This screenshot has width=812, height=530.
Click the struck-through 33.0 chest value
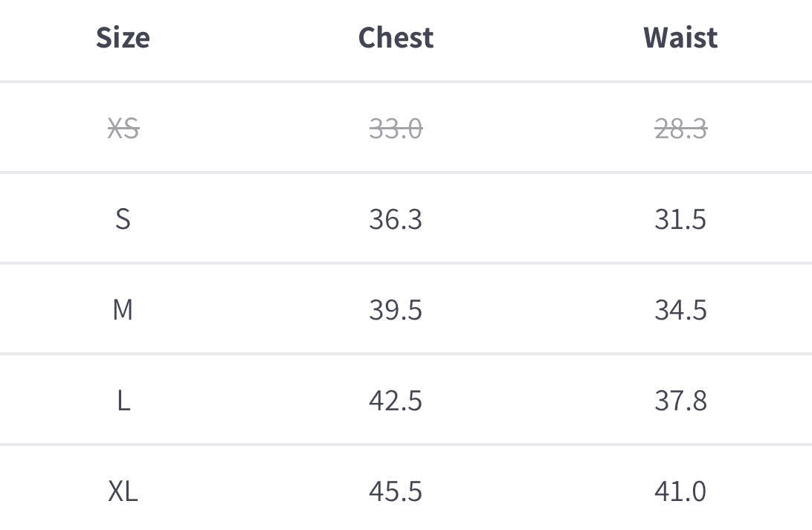396,129
